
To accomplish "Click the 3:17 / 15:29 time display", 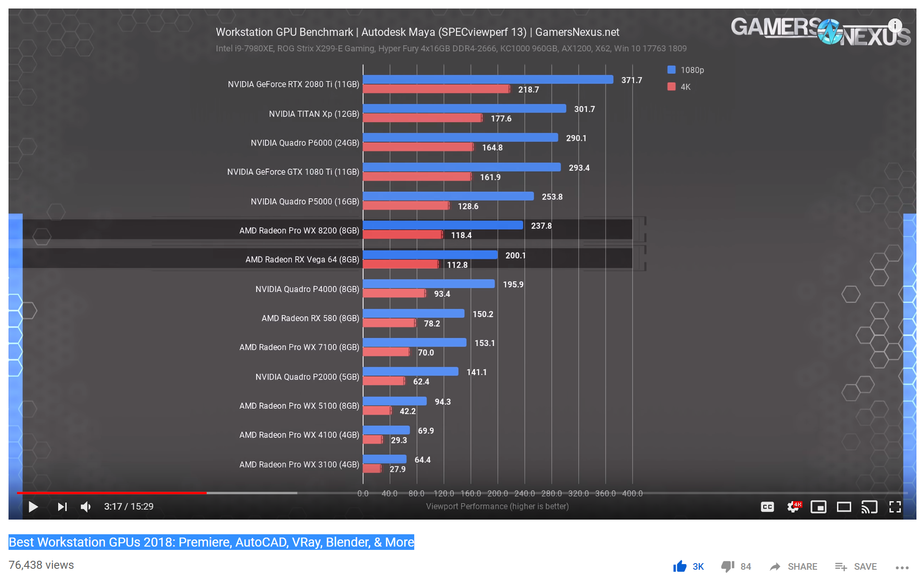I will click(129, 506).
